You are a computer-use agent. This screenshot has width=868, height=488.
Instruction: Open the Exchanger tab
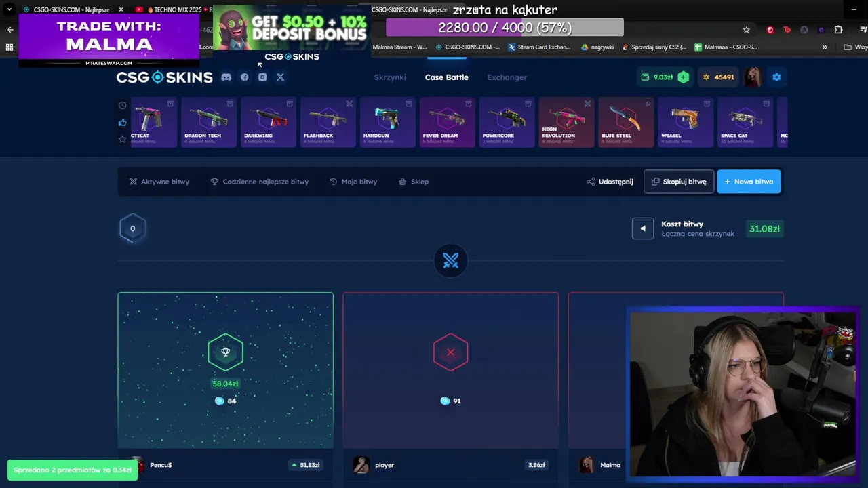(507, 77)
